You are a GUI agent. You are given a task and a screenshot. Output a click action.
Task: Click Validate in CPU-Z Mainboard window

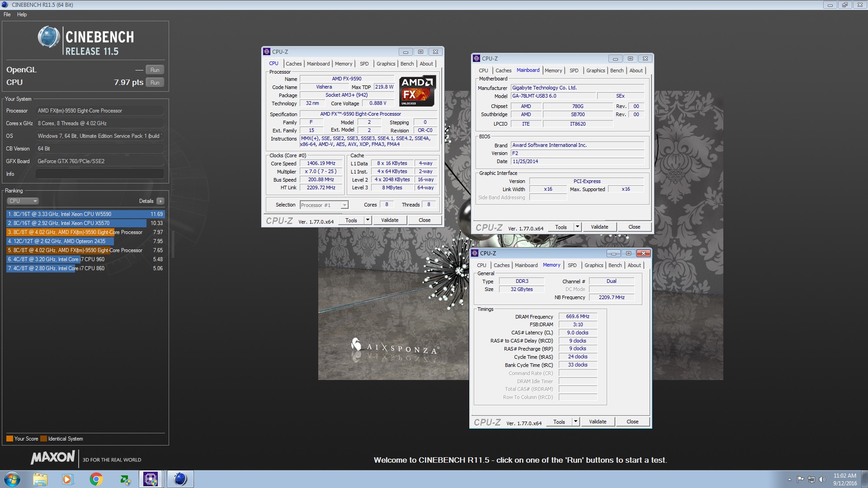point(599,227)
